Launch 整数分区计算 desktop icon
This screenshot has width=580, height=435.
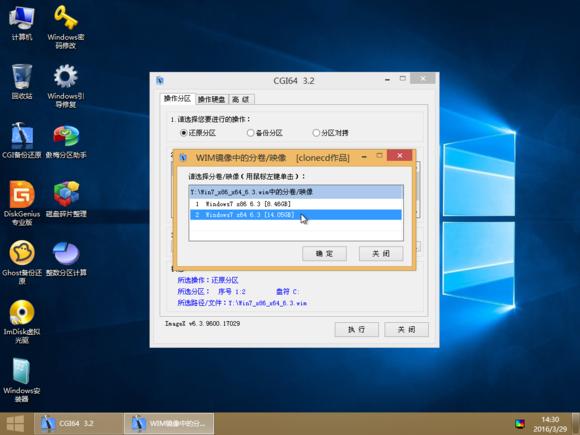tap(66, 259)
